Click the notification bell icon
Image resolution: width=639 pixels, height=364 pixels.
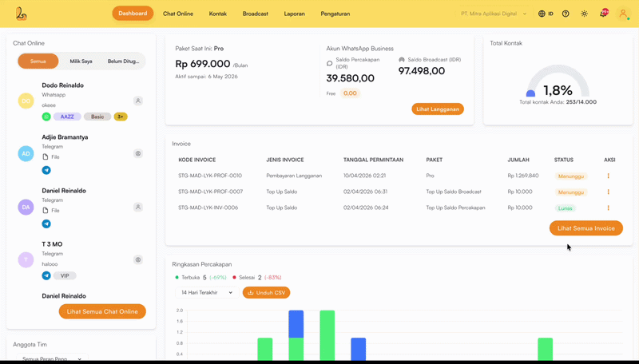(603, 14)
